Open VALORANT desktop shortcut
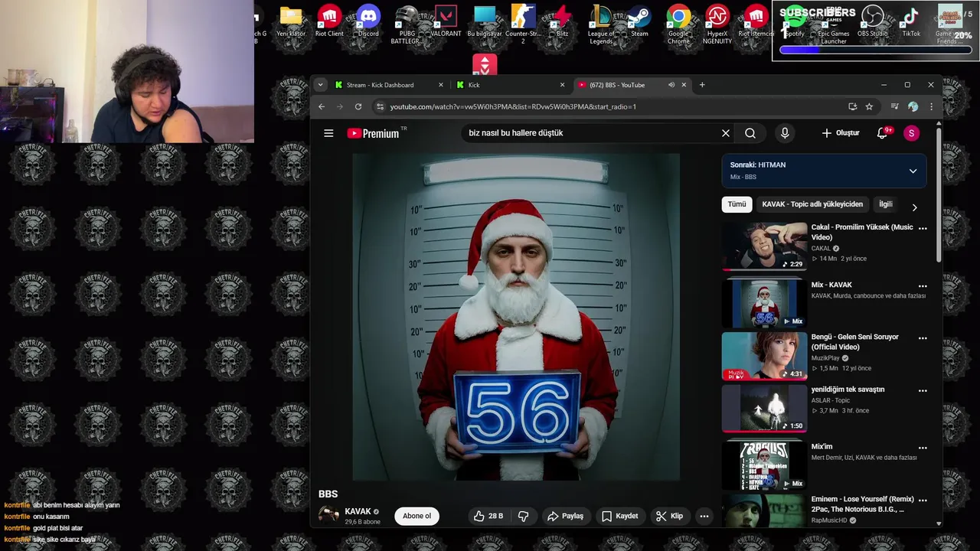 pyautogui.click(x=446, y=22)
